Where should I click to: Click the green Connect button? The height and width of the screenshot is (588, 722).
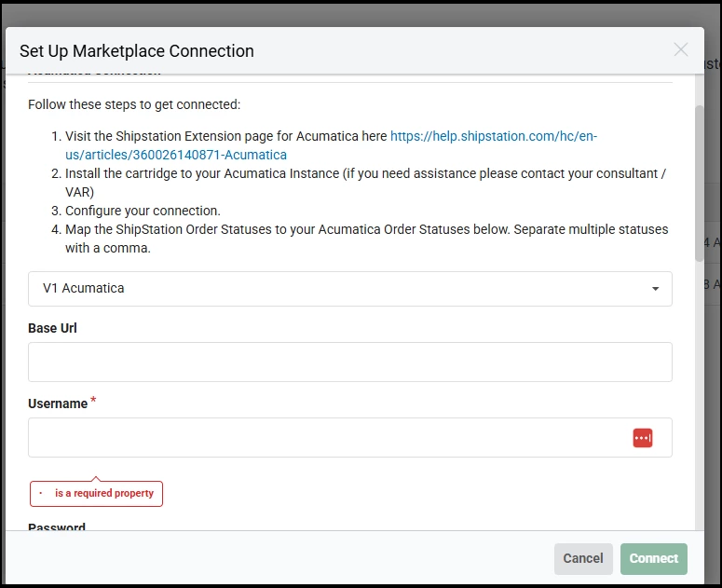point(653,558)
